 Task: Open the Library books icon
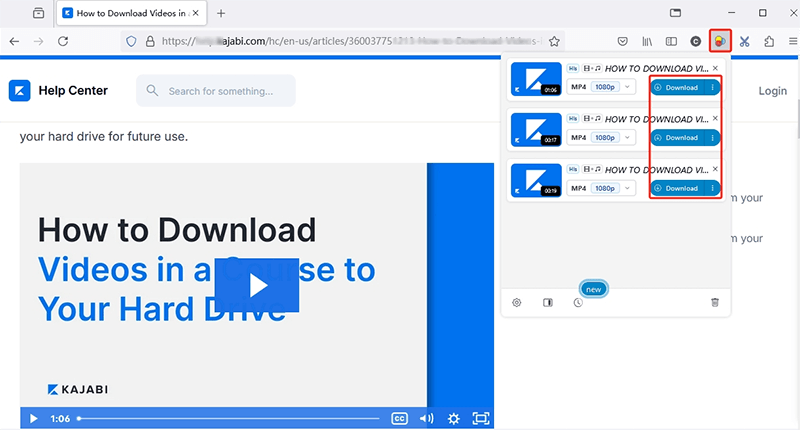pyautogui.click(x=647, y=41)
